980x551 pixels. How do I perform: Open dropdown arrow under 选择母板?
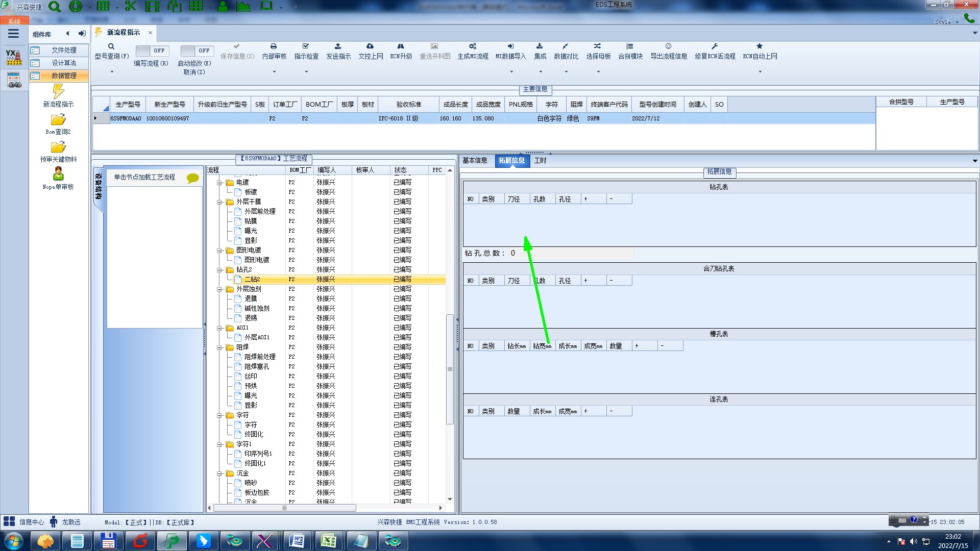(598, 72)
